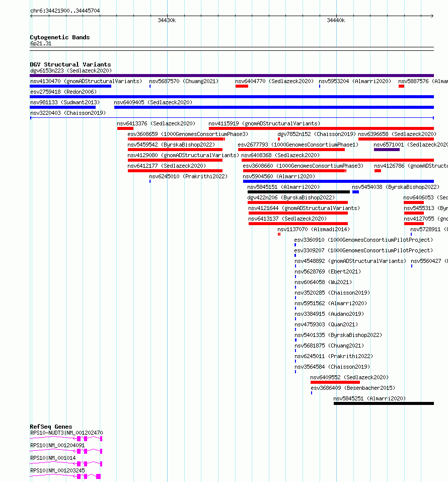448x482 pixels.
Task: Click nsv3520285 (Chaisson2019) label
Action: [332, 293]
